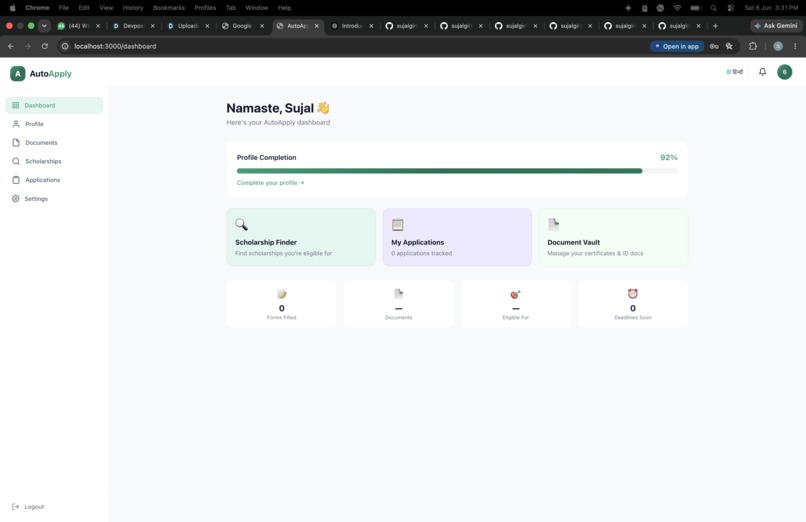The width and height of the screenshot is (806, 522).
Task: Open the Wi-Fi status icon
Action: coord(677,8)
